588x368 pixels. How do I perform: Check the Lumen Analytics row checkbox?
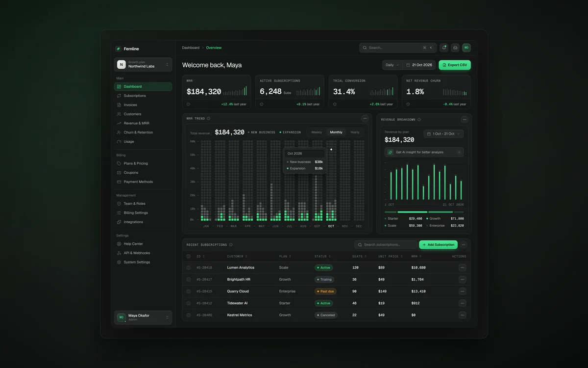coord(188,267)
